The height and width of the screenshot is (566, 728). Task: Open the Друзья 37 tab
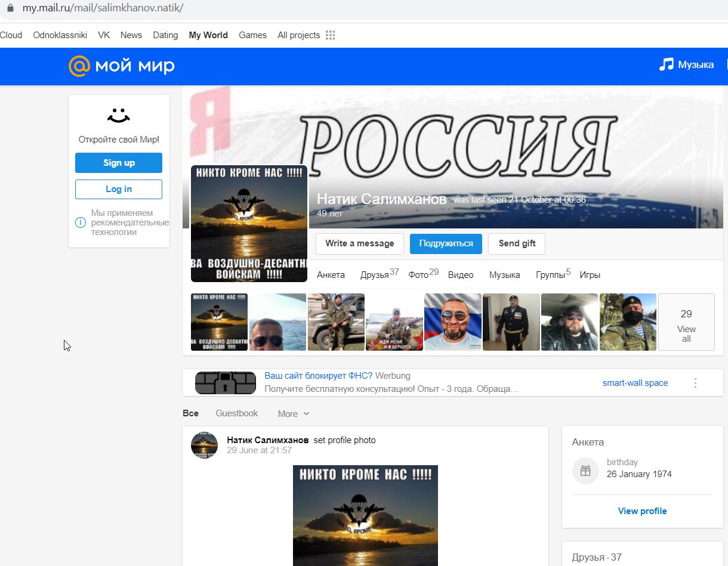click(380, 274)
